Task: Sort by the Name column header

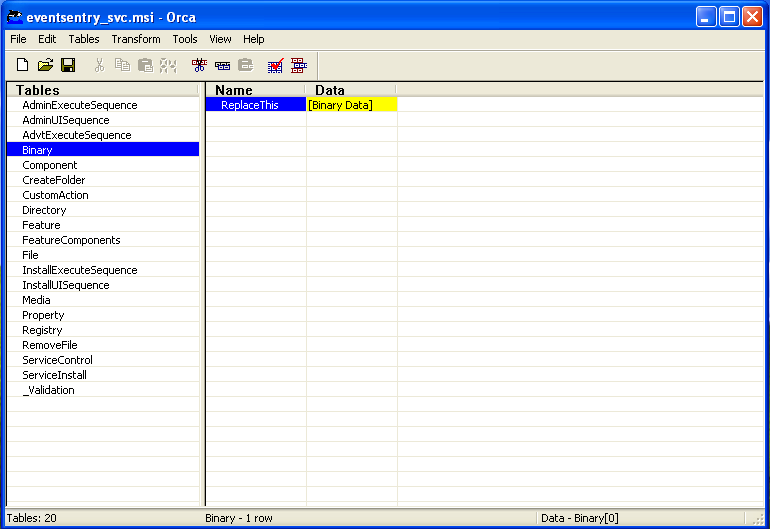Action: coord(256,90)
